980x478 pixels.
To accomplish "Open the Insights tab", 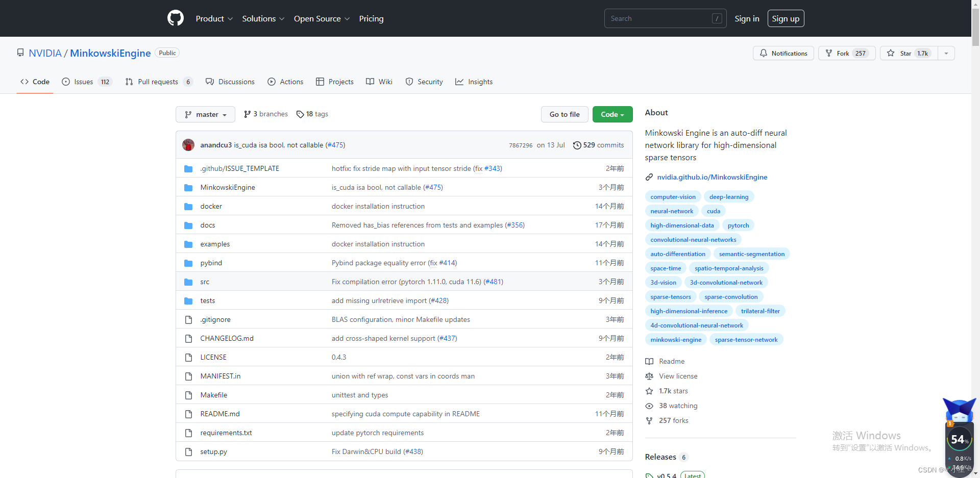I will pos(474,82).
